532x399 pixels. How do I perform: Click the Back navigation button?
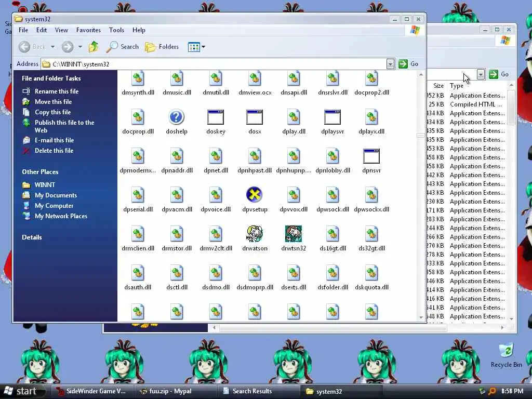coord(32,47)
